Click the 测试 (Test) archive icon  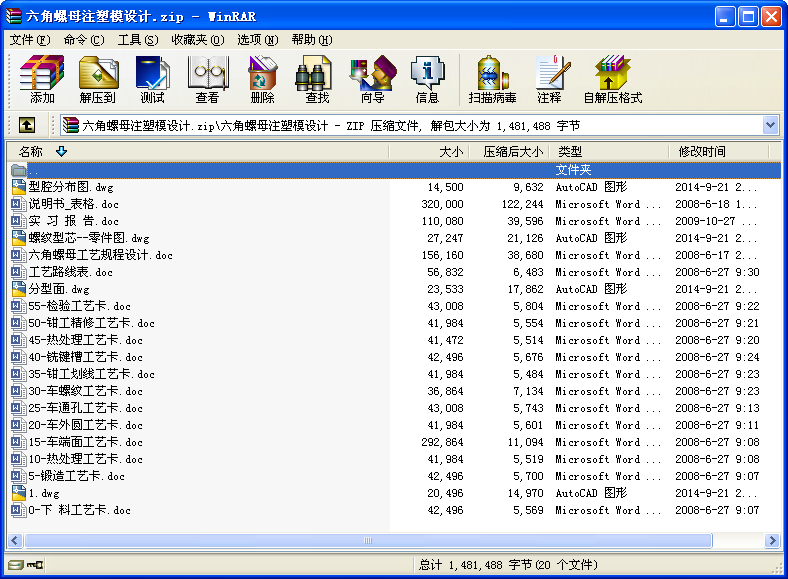tap(152, 79)
